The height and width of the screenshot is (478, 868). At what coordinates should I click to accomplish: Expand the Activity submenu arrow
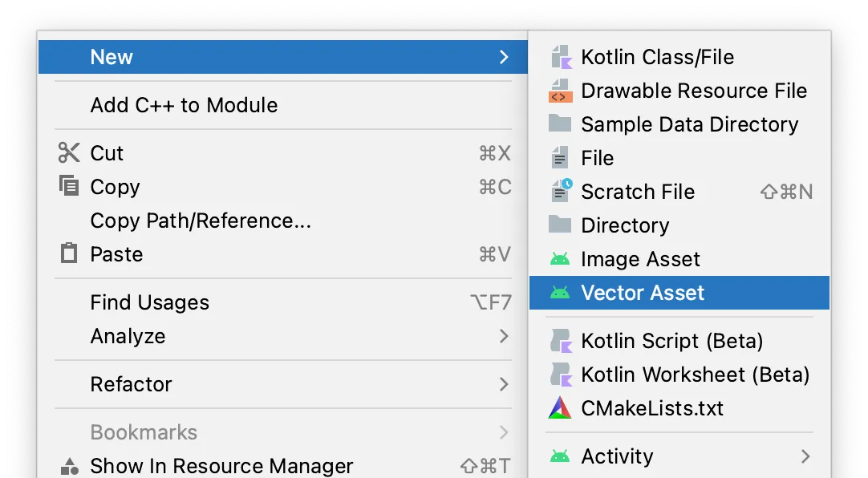pyautogui.click(x=805, y=456)
